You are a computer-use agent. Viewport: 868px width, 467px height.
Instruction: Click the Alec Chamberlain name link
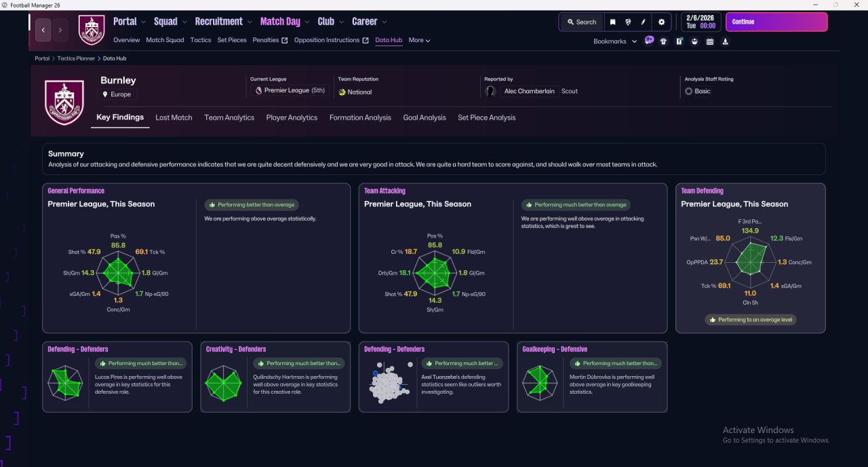(531, 91)
